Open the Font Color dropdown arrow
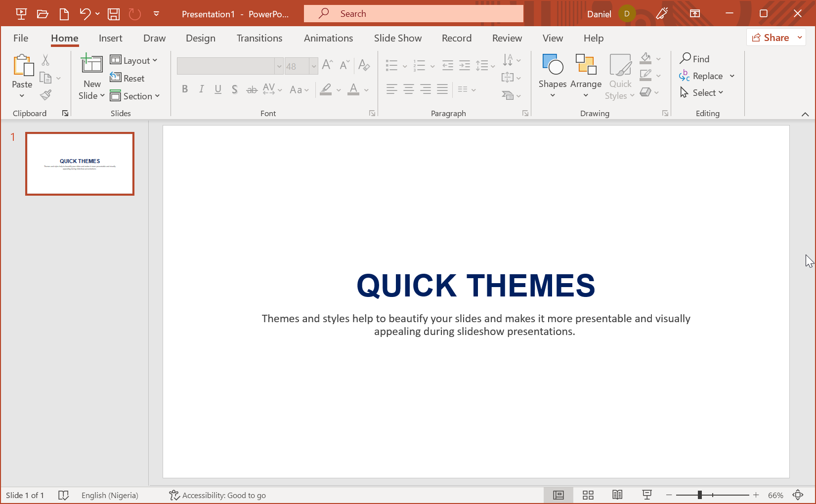 (x=366, y=89)
